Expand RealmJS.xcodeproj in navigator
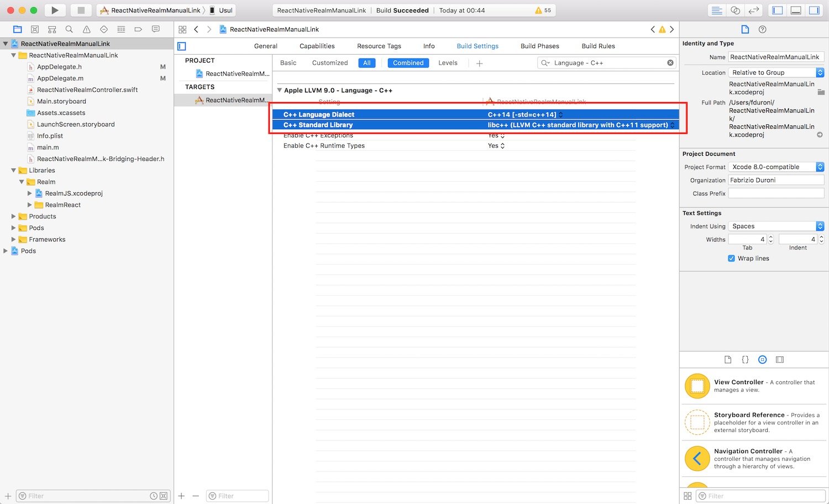This screenshot has width=829, height=504. point(30,193)
